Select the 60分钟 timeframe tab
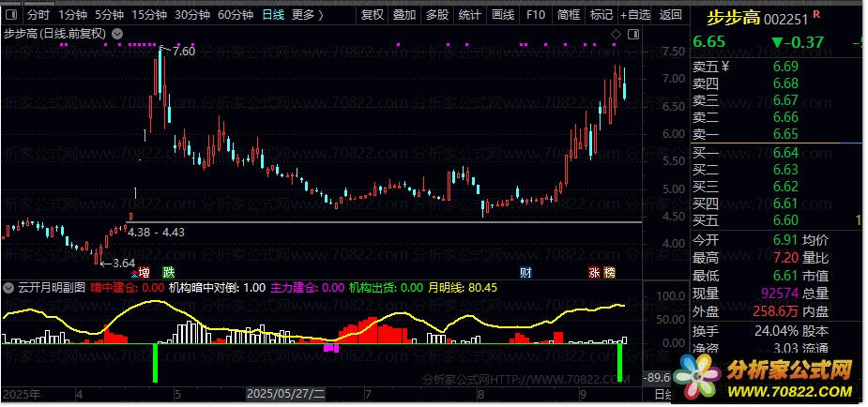 [235, 15]
